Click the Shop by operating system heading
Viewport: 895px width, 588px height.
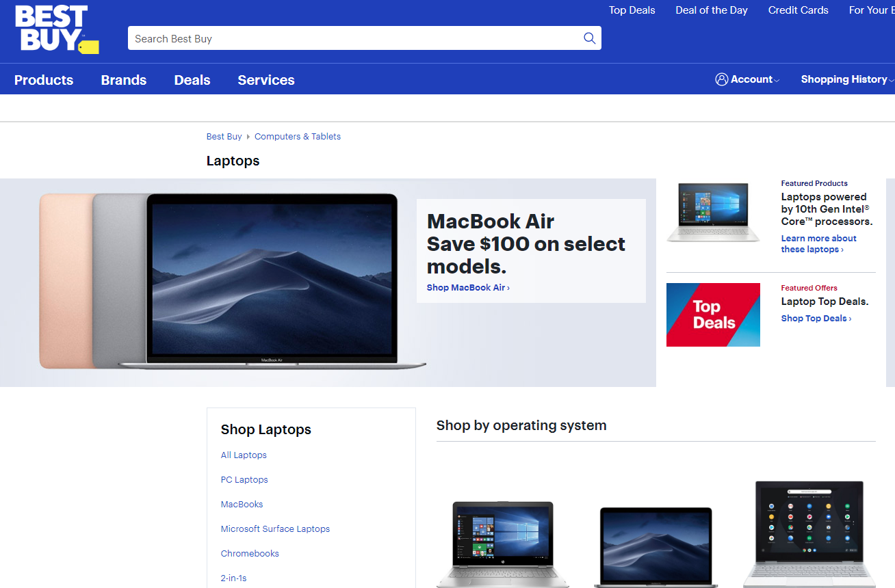pos(521,425)
